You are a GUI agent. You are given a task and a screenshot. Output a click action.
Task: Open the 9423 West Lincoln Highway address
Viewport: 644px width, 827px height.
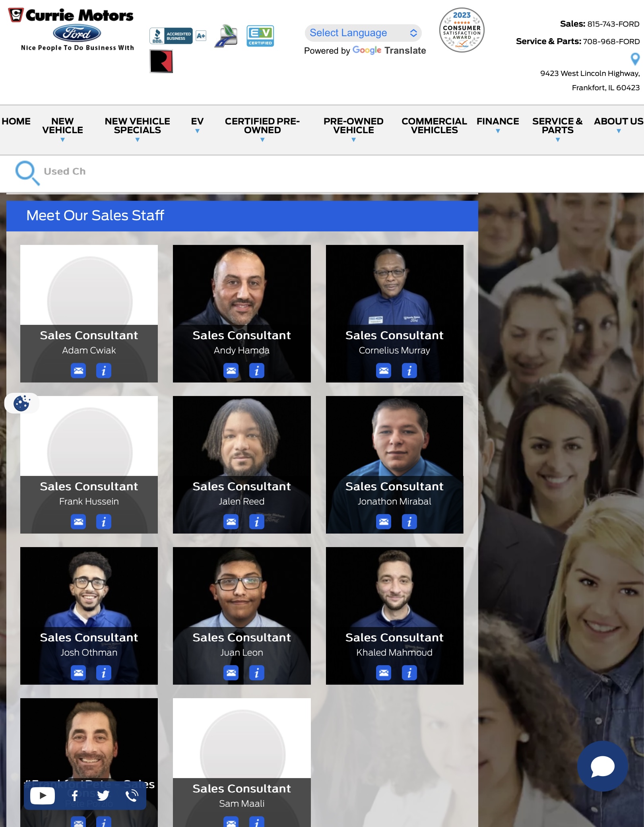590,80
